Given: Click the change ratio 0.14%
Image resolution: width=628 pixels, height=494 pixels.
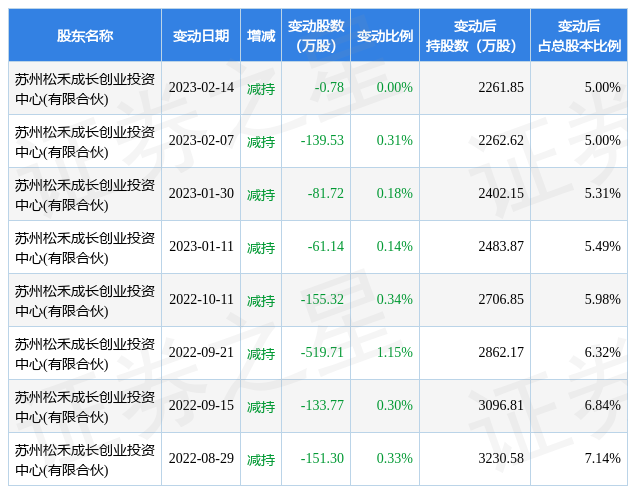Looking at the screenshot, I should coord(395,246).
